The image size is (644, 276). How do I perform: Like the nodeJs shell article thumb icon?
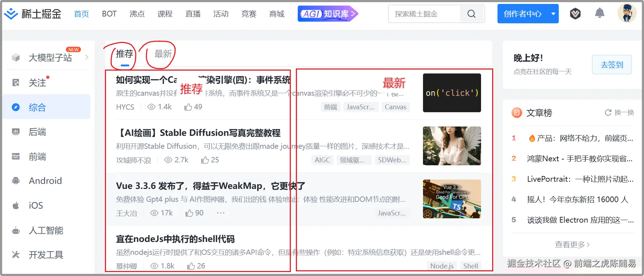point(191,266)
